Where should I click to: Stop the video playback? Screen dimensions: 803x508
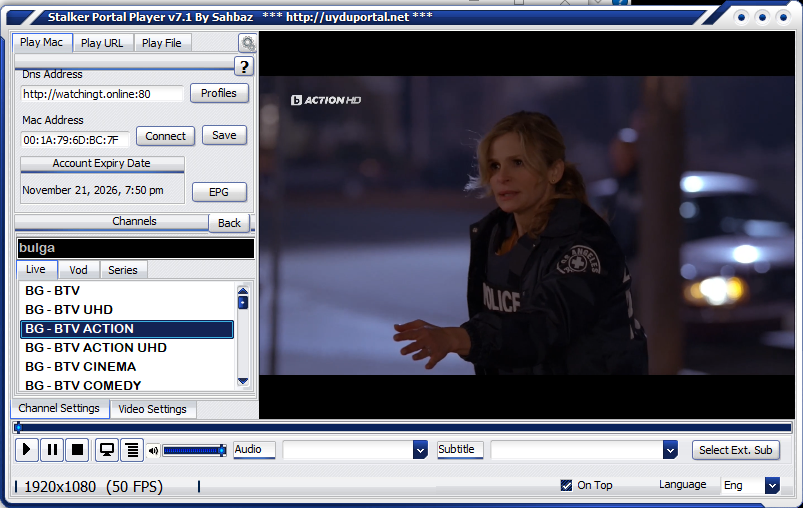[77, 450]
